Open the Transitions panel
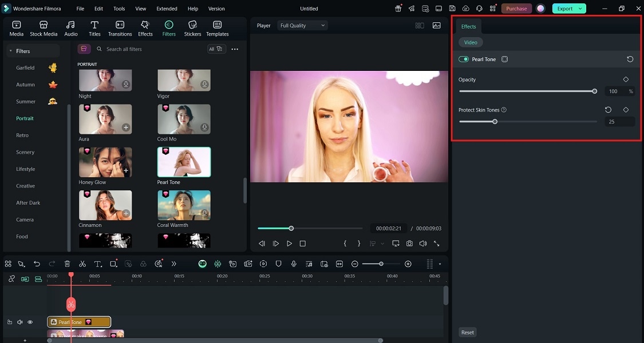The width and height of the screenshot is (644, 343). point(120,29)
